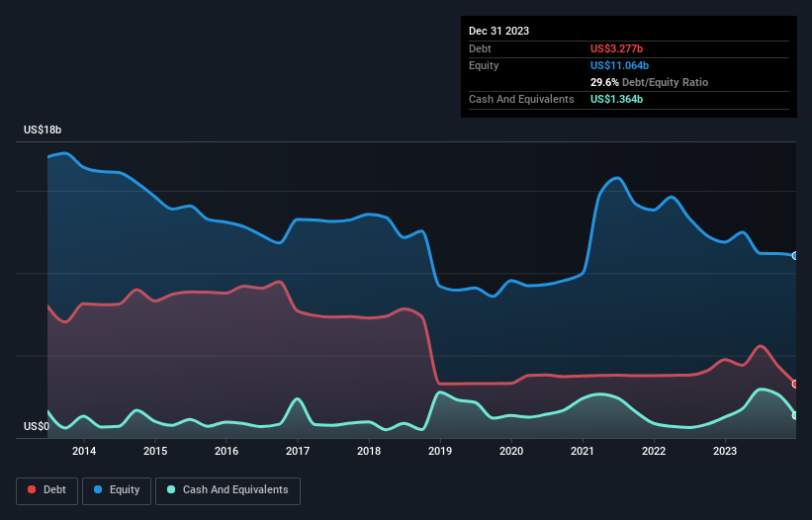Click the teal Cash legend dot
The width and height of the screenshot is (812, 520).
click(171, 489)
